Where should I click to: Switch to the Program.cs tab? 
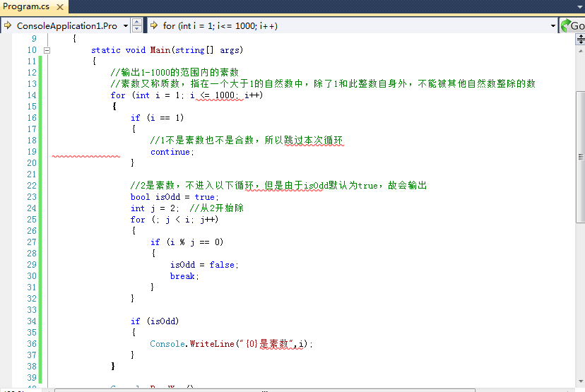point(26,7)
